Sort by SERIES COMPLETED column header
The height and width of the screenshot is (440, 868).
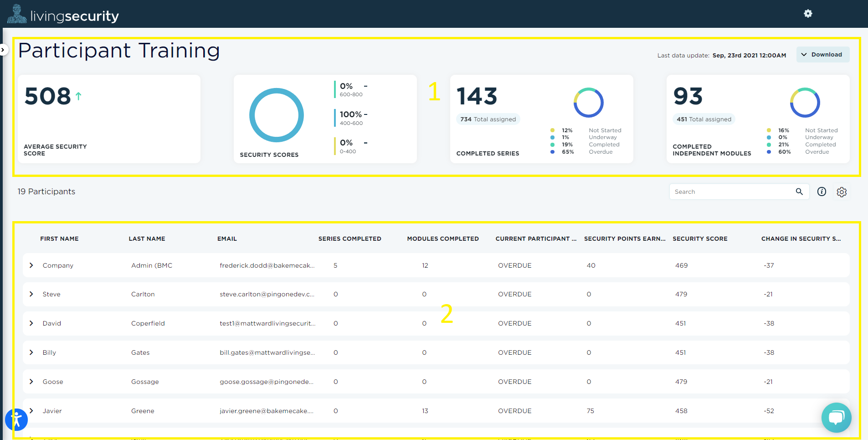(x=349, y=238)
